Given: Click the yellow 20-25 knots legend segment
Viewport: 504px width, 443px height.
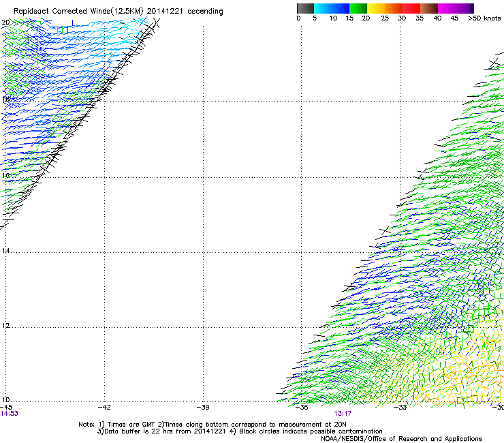Looking at the screenshot, I should click(x=376, y=8).
